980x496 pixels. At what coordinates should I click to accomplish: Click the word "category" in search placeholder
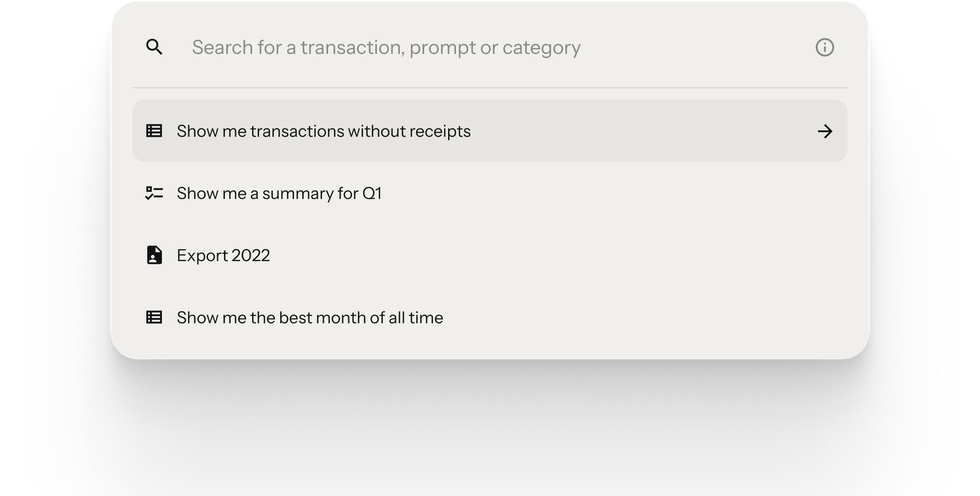pos(541,48)
